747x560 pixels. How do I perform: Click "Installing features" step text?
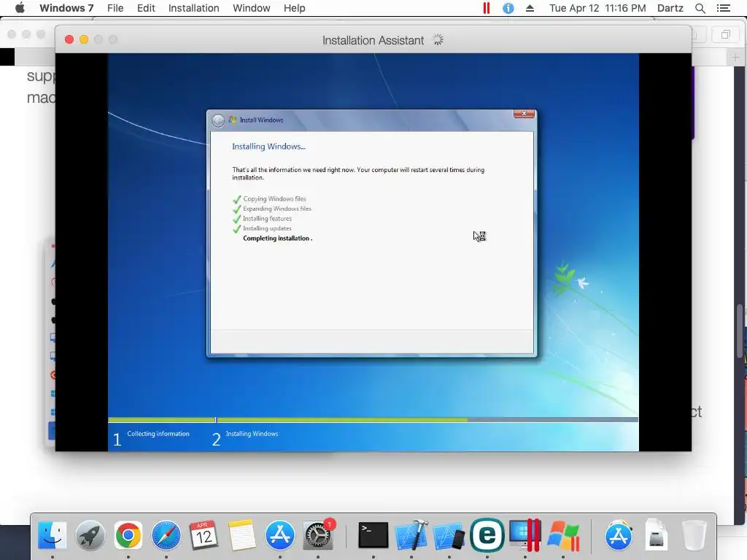pyautogui.click(x=267, y=219)
